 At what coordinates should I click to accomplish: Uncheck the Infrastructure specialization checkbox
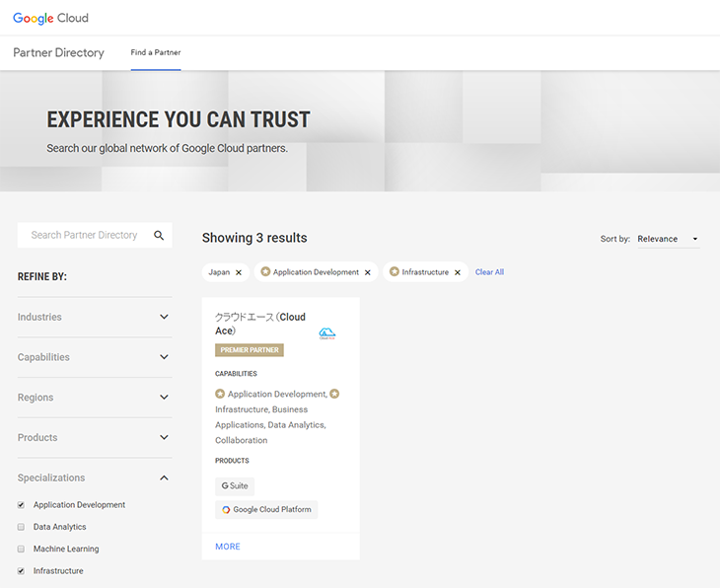[21, 571]
